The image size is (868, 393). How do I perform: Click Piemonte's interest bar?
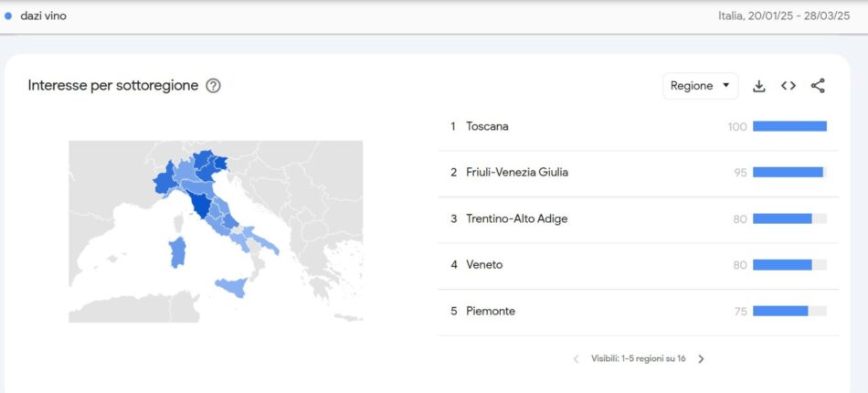click(x=780, y=311)
